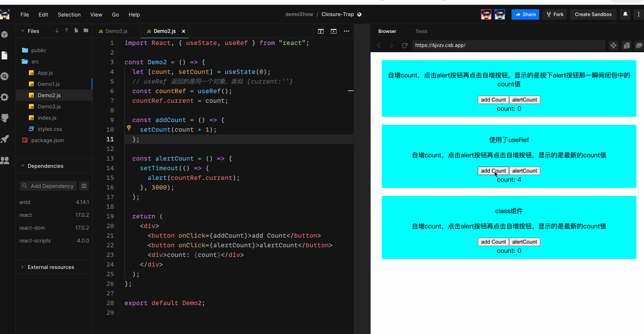The height and width of the screenshot is (334, 644).
Task: Click add Count in the top cyan panel
Action: tap(493, 100)
